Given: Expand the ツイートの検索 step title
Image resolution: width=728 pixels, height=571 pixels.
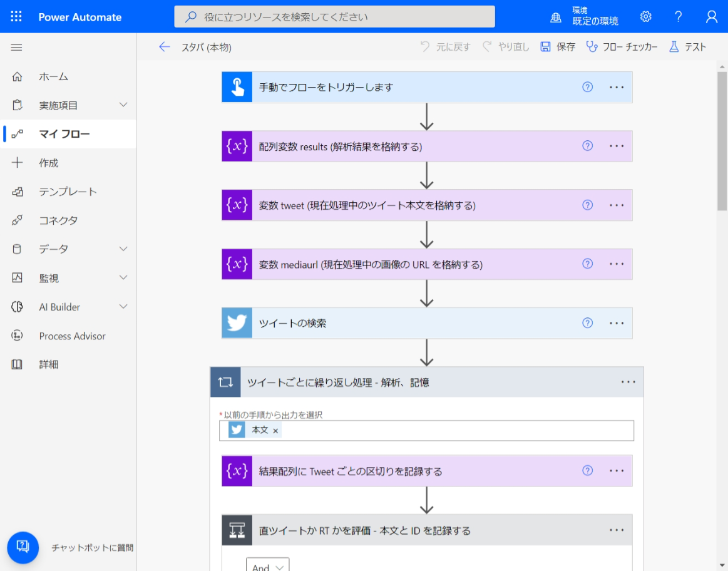Looking at the screenshot, I should click(292, 323).
